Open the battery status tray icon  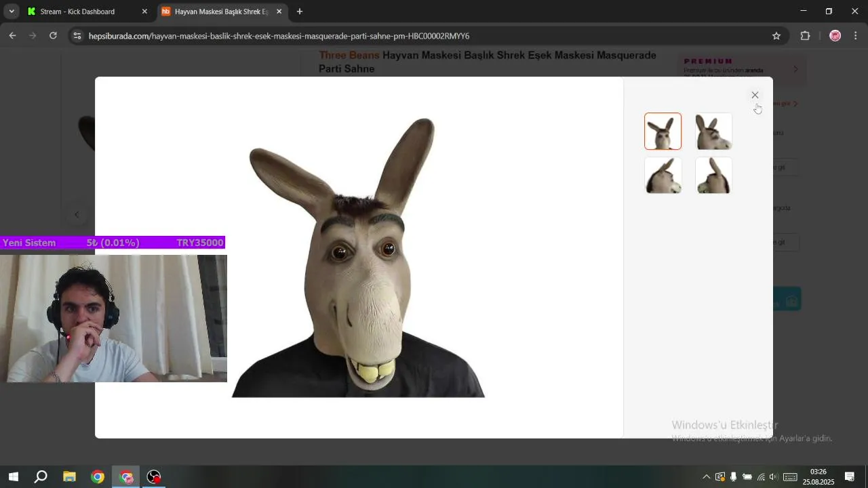tap(747, 477)
